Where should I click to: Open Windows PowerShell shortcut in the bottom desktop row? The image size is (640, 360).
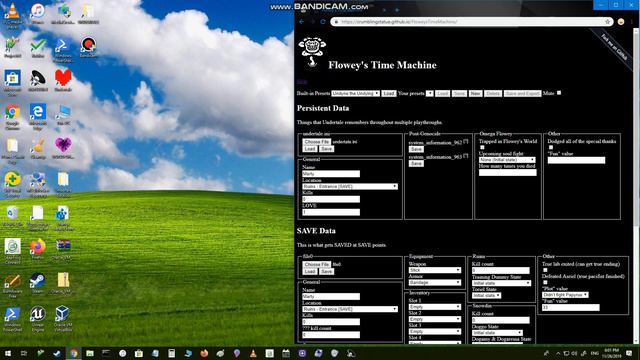(12, 318)
